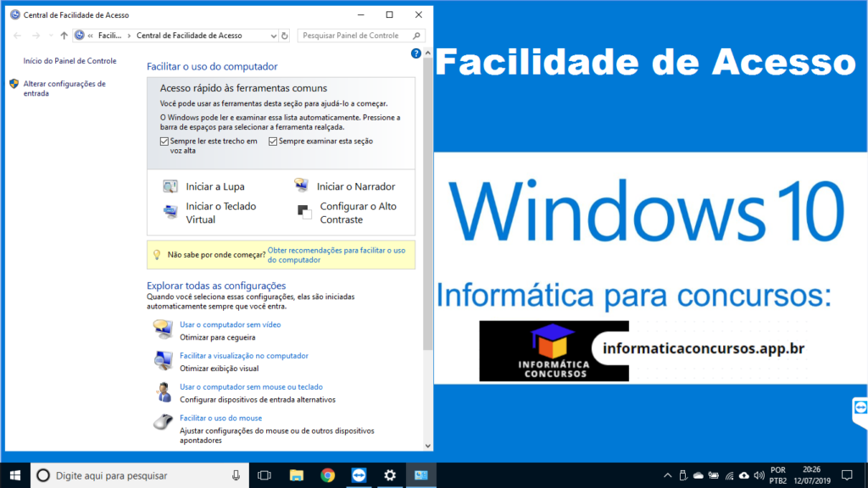The height and width of the screenshot is (488, 868).
Task: Open 'Início do Painel de Controle' link
Action: [x=70, y=61]
